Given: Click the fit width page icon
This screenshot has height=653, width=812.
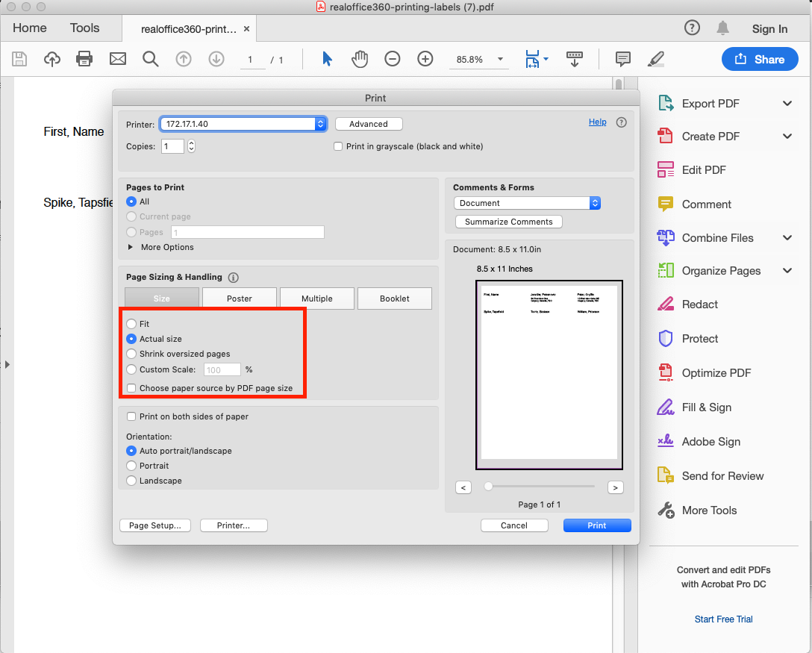Looking at the screenshot, I should point(532,59).
